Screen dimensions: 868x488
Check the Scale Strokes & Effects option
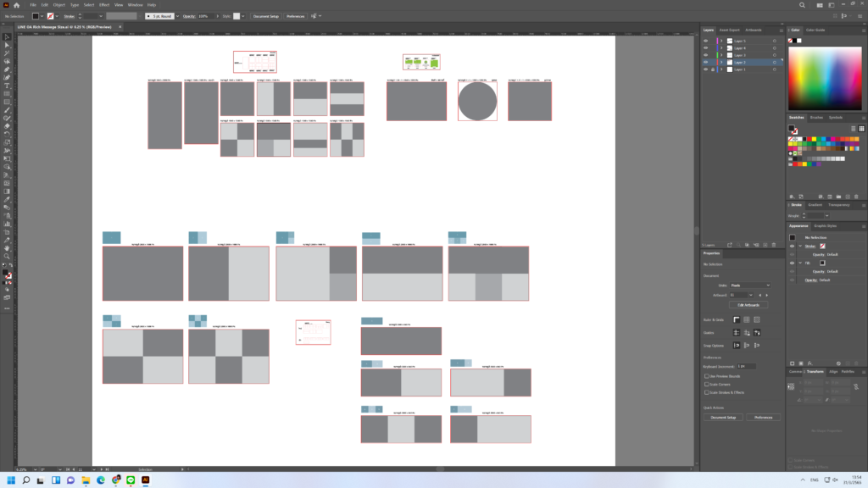(x=707, y=391)
